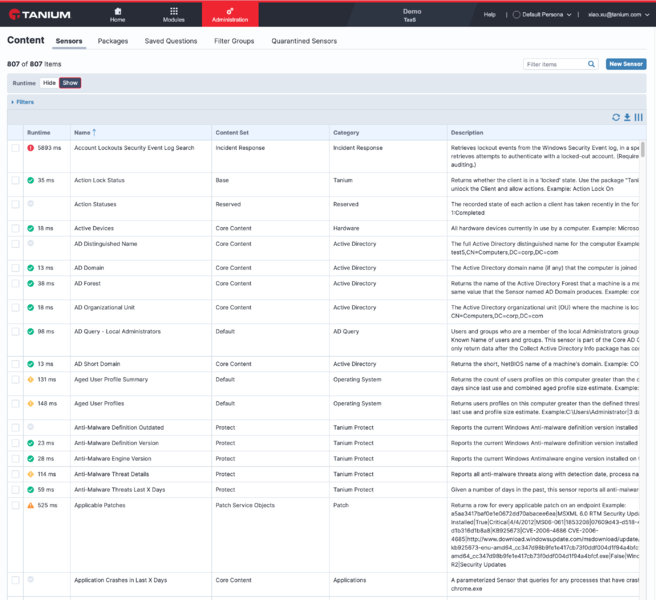Click the Anti-Malware Threats Last X Days name
The image size is (656, 600).
point(120,490)
